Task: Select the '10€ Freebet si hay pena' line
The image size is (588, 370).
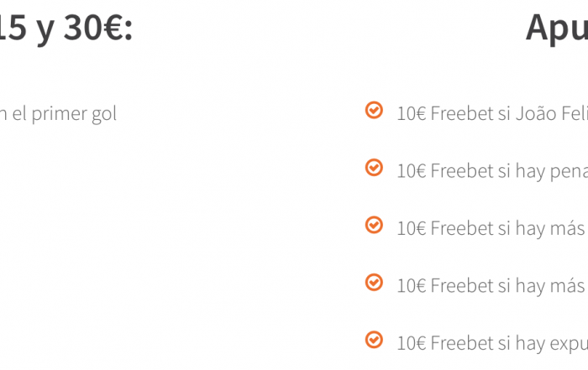Action: [x=492, y=171]
